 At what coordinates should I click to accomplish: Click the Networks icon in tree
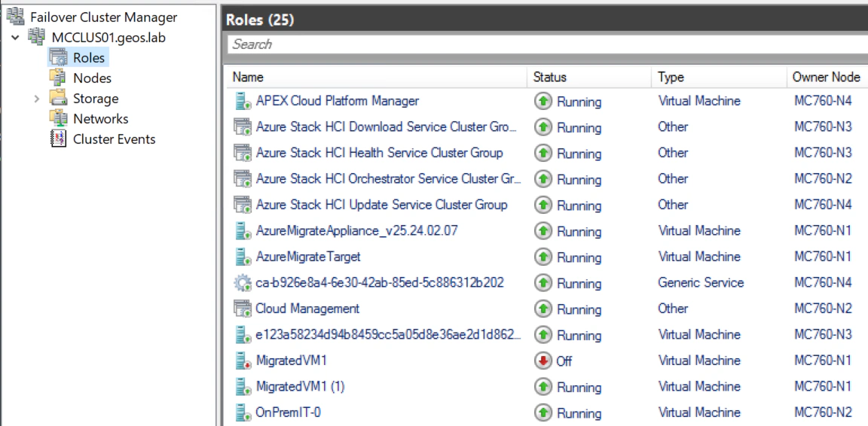click(58, 118)
